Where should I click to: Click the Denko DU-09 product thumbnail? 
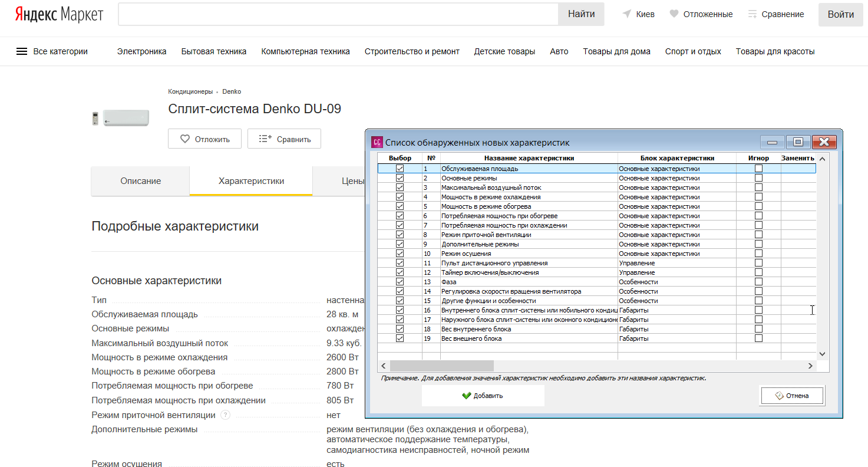click(x=121, y=118)
